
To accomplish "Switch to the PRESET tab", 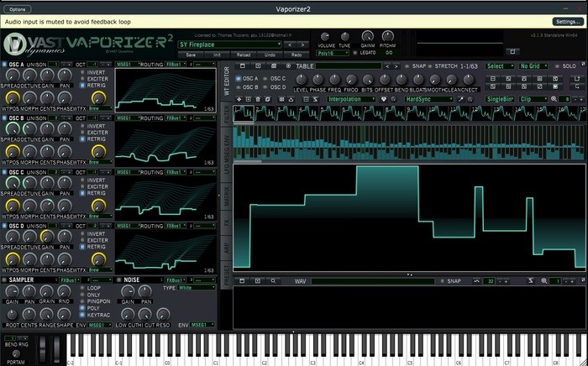I will 226,276.
